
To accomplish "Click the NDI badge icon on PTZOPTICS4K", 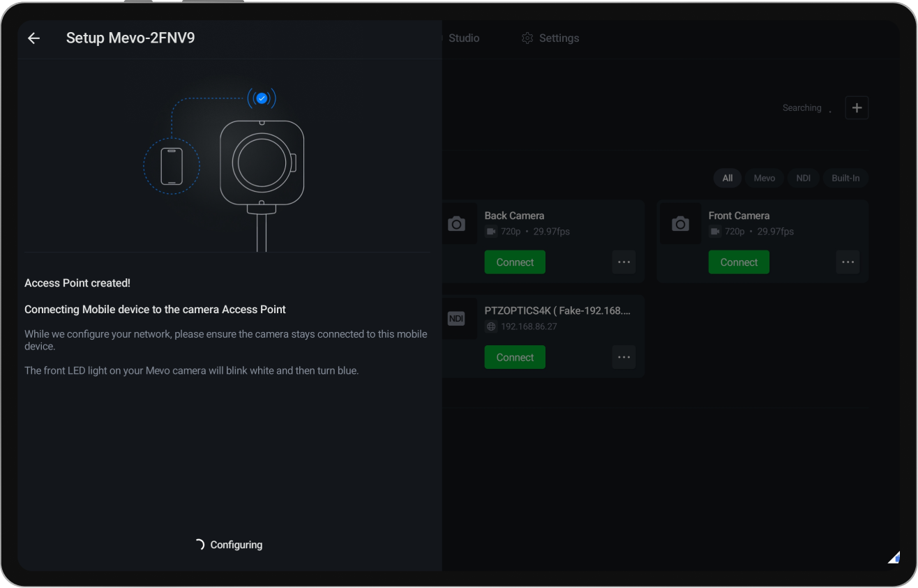I will (456, 319).
